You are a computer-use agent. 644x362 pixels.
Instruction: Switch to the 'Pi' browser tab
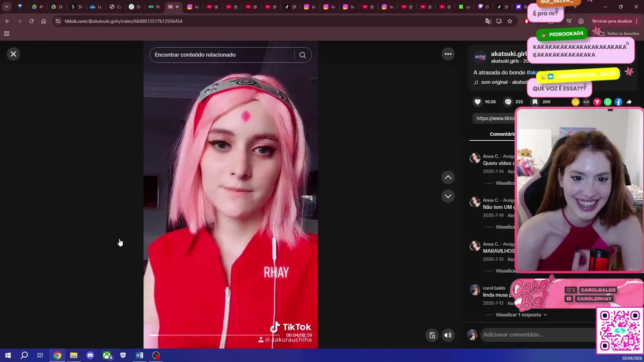click(x=154, y=7)
